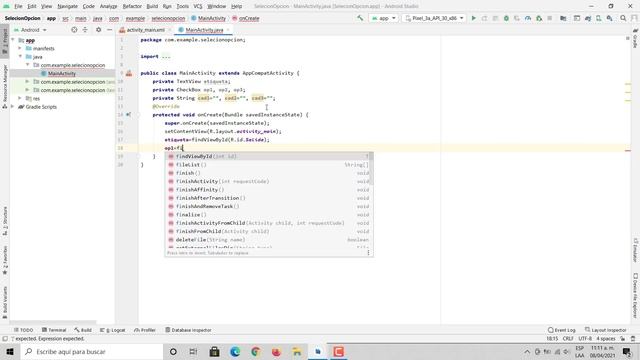Click Apply Changes and Restart Activity icon
This screenshot has width=640, height=360.
(x=484, y=18)
